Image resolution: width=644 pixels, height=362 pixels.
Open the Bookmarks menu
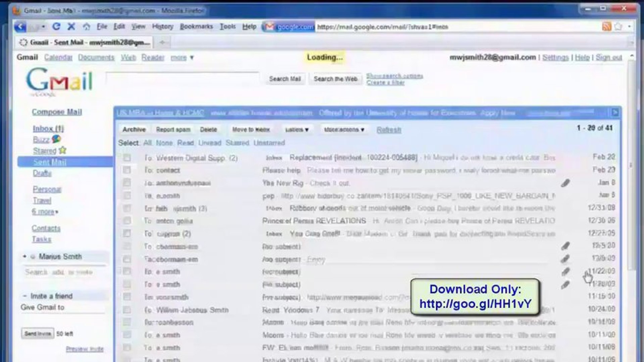196,26
